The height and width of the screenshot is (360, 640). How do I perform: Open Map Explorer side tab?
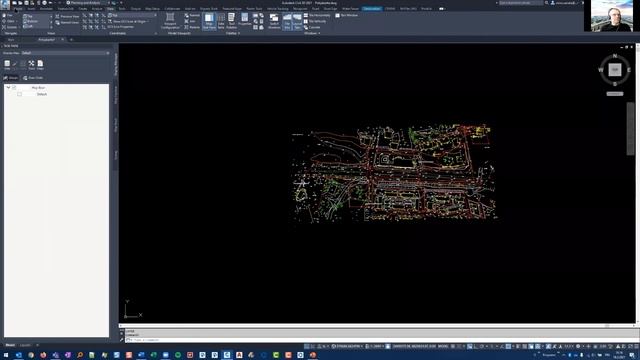(116, 95)
